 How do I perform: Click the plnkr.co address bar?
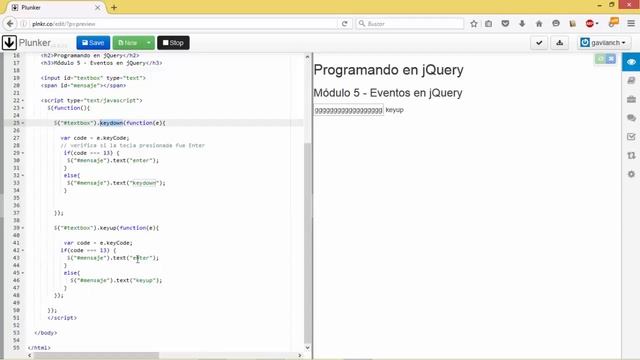180,24
